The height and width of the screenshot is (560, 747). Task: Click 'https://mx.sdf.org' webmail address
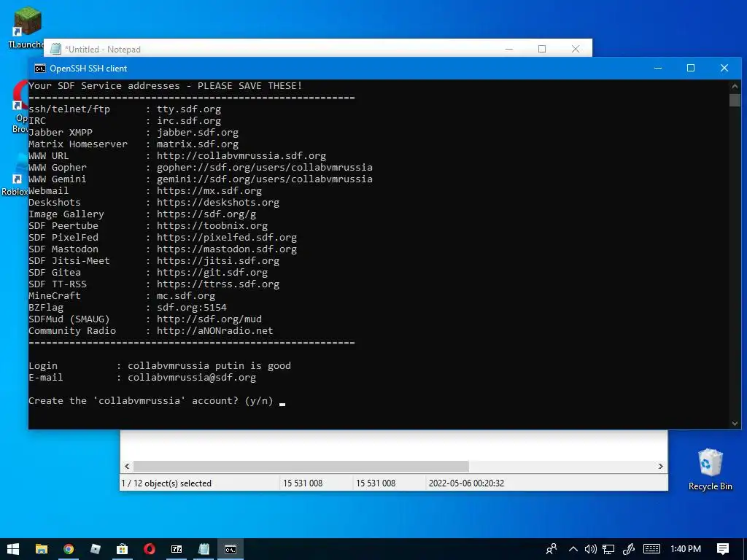click(209, 191)
